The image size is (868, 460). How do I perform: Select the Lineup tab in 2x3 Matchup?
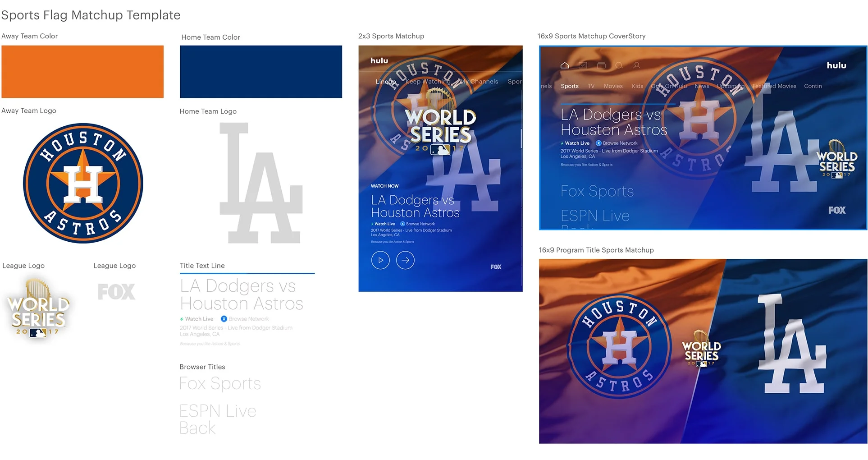pyautogui.click(x=386, y=82)
